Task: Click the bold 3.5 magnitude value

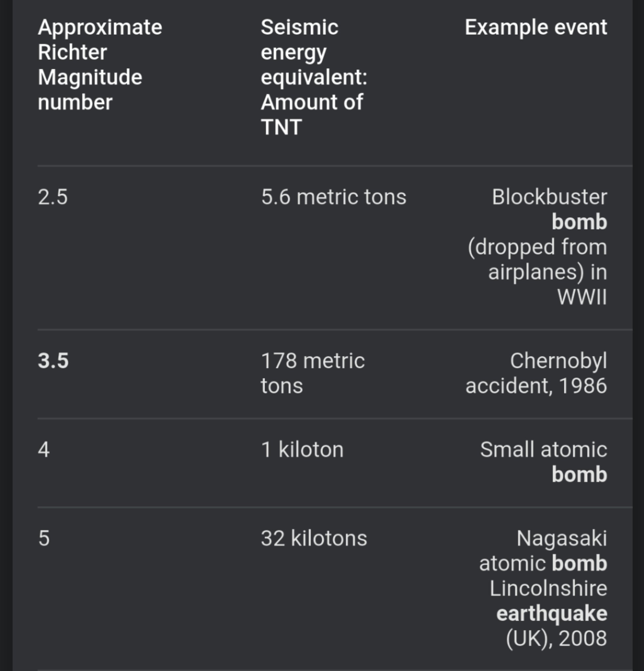Action: (53, 361)
